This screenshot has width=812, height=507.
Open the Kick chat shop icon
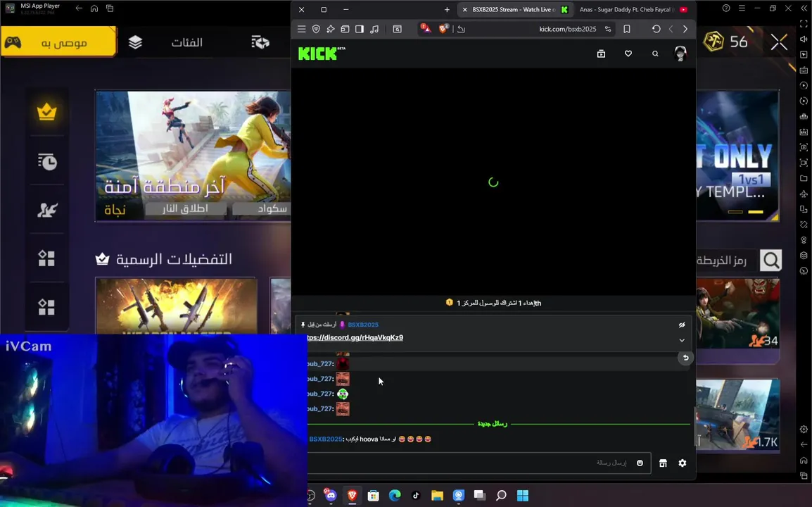[663, 463]
